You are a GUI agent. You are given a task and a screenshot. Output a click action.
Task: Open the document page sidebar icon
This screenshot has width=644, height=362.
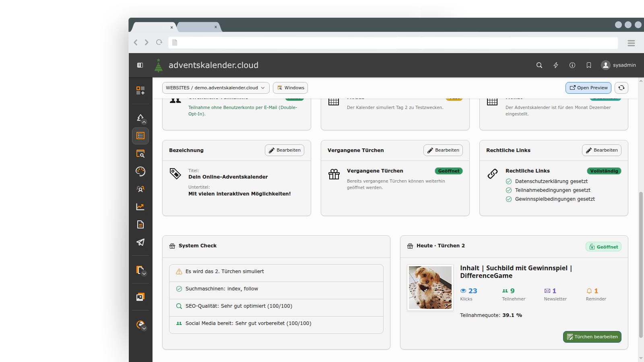[140, 224]
